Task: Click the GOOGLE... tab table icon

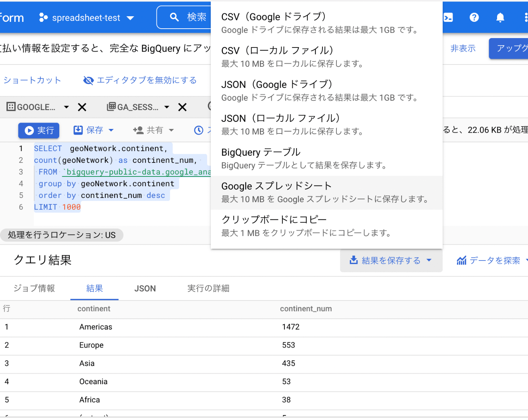Action: [11, 107]
